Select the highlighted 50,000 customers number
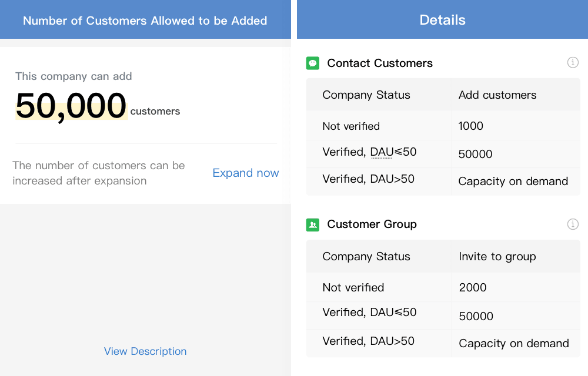Viewport: 588px width, 376px height. 71,106
